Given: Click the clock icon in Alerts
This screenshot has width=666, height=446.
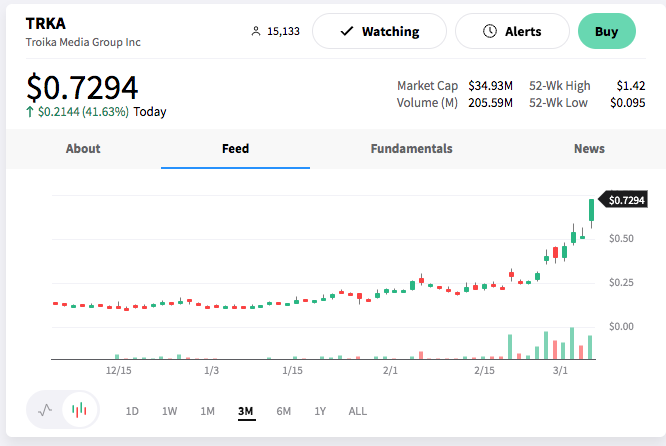Looking at the screenshot, I should tap(490, 31).
